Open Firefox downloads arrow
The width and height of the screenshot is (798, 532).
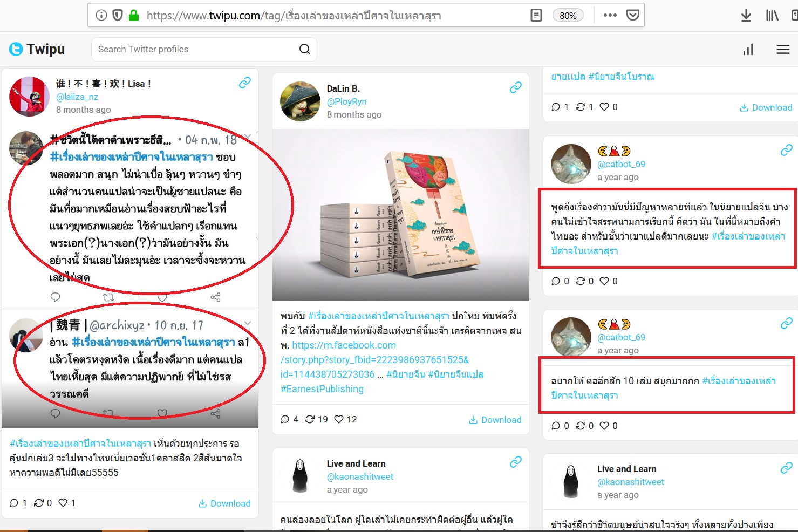point(746,15)
